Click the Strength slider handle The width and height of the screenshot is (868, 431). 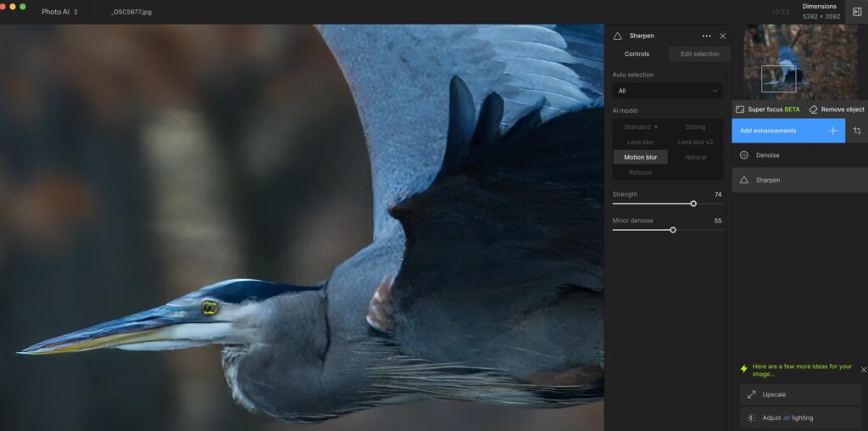pyautogui.click(x=693, y=204)
